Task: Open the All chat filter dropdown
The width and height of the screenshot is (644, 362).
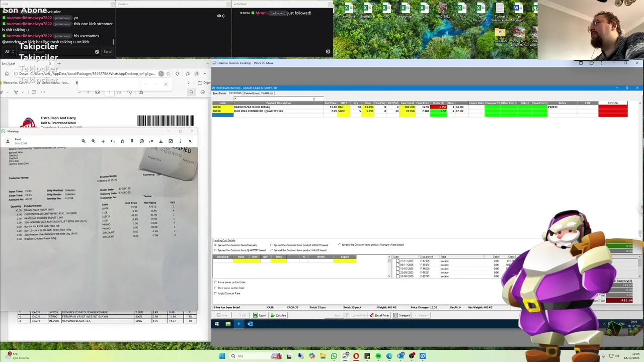Action: pyautogui.click(x=10, y=51)
